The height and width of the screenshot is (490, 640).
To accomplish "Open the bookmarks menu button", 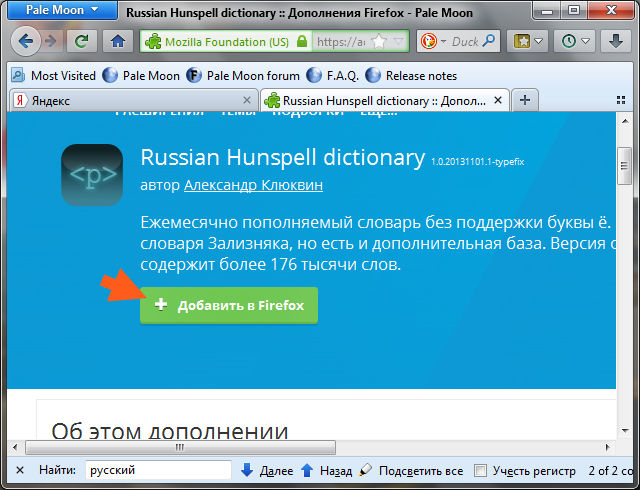I will coord(527,41).
